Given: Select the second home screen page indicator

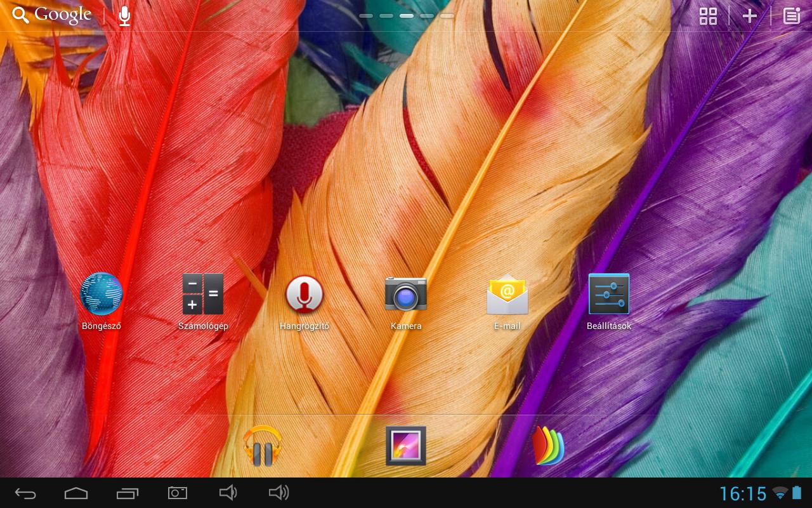Looking at the screenshot, I should tap(386, 15).
